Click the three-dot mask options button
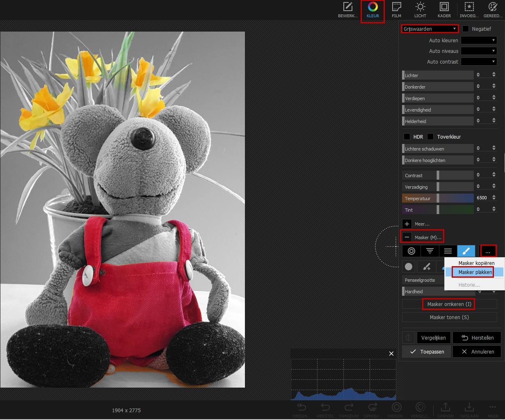The width and height of the screenshot is (505, 420). tap(488, 251)
